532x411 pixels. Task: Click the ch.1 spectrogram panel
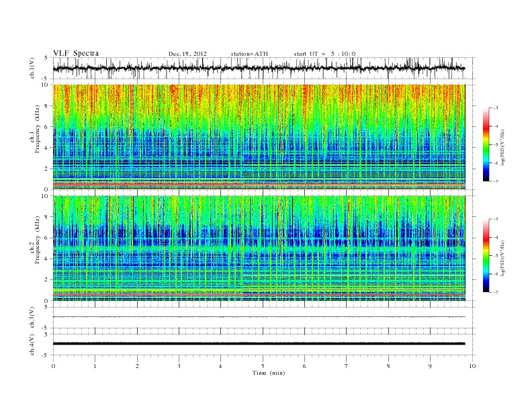pyautogui.click(x=259, y=137)
